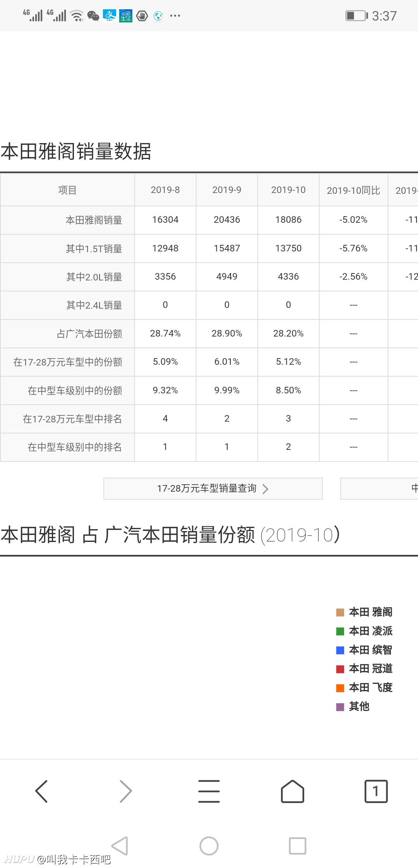The width and height of the screenshot is (418, 868).
Task: Go to browser home page icon
Action: click(x=293, y=791)
